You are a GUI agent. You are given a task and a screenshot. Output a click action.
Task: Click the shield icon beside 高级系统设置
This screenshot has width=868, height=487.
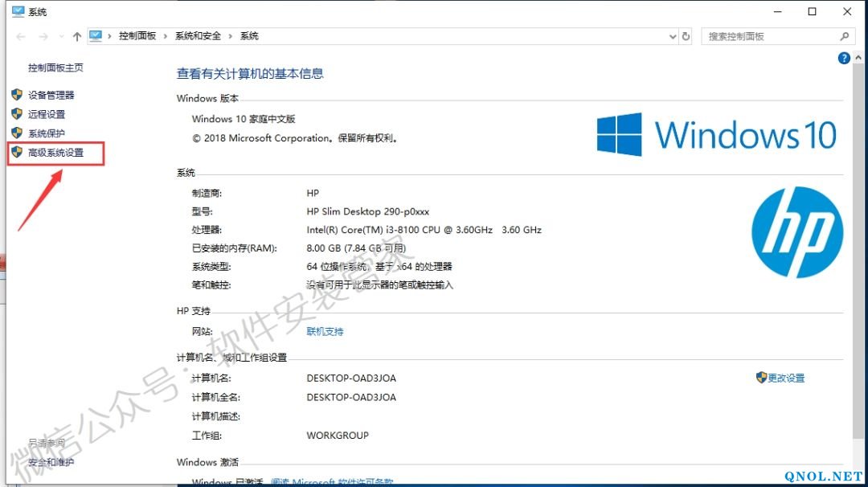click(16, 153)
